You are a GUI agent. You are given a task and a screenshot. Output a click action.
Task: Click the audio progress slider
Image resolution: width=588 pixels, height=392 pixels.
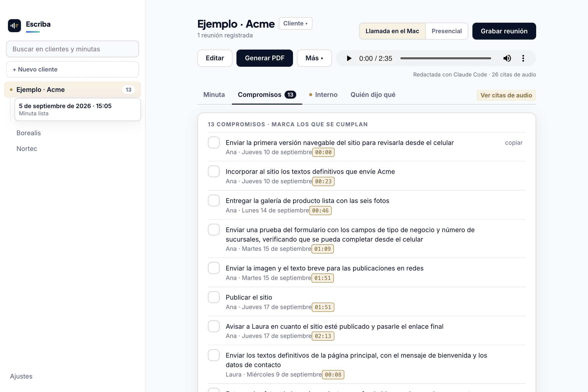tap(445, 58)
